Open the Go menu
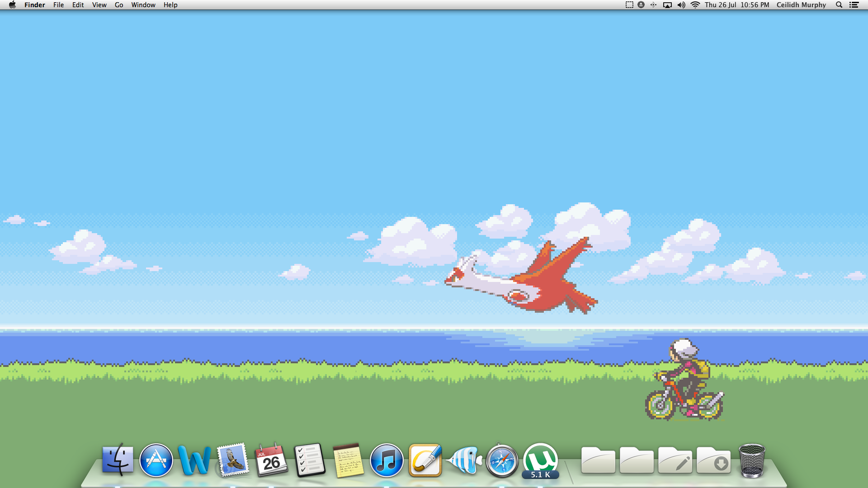The width and height of the screenshot is (868, 488). point(119,5)
